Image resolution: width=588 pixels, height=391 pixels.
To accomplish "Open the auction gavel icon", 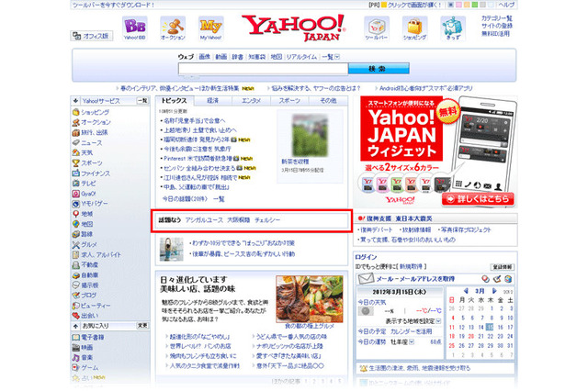I will coord(173,28).
